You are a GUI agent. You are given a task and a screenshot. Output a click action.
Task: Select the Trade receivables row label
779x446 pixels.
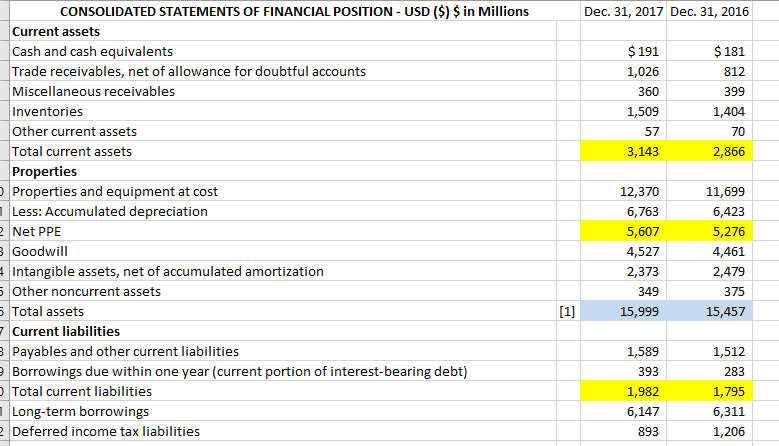tap(189, 71)
